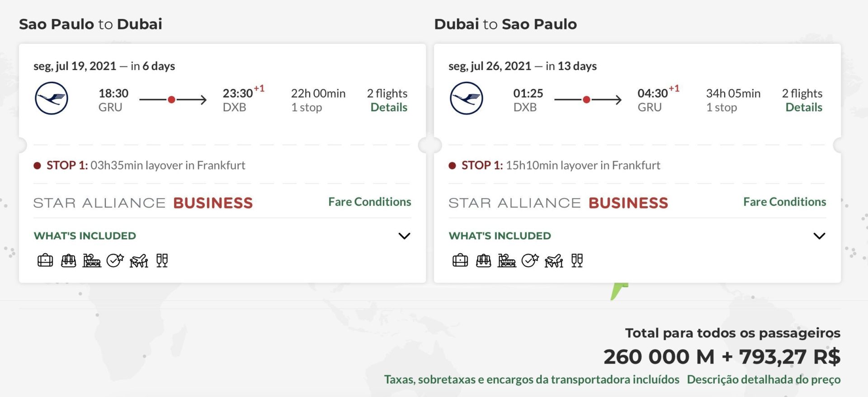Image resolution: width=868 pixels, height=397 pixels.
Task: Click the checkmark-star priority icon on outbound card
Action: tap(115, 260)
